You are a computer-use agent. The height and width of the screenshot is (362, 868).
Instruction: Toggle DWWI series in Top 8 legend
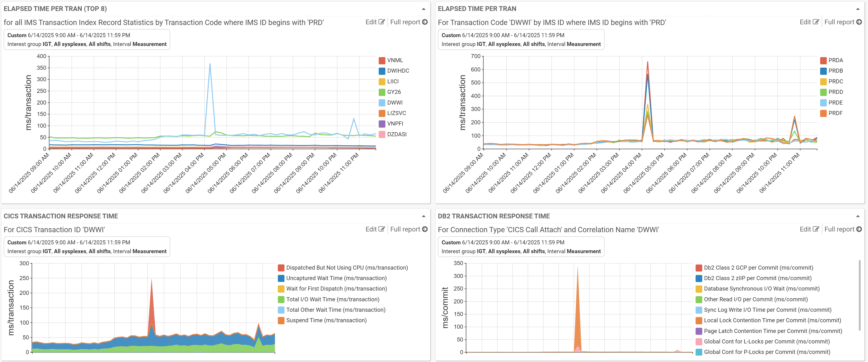[x=395, y=103]
